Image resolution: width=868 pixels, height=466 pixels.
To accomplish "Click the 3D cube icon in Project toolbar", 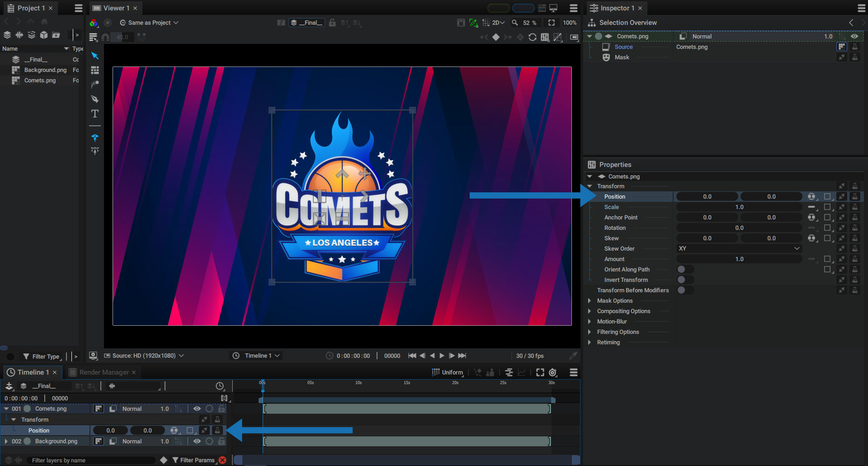I will point(44,35).
